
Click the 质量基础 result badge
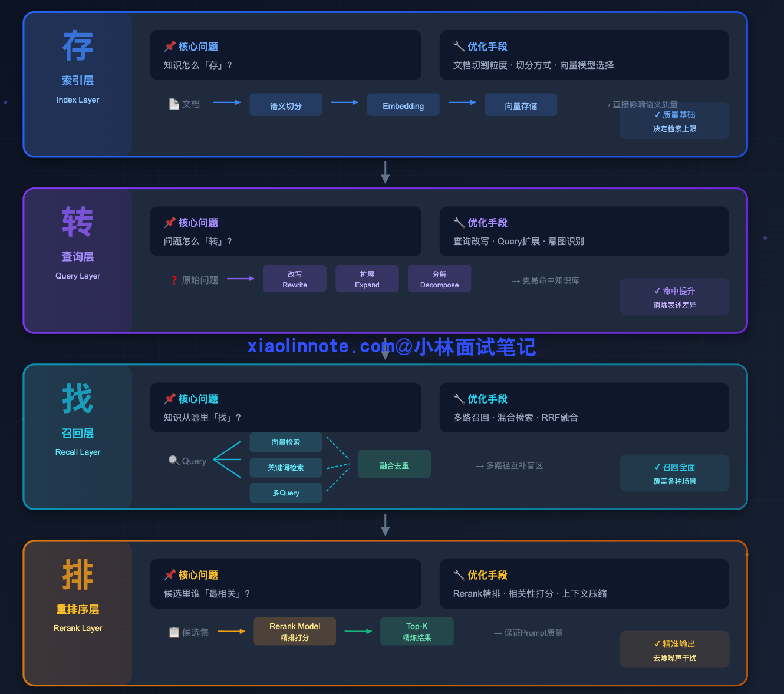pos(674,121)
